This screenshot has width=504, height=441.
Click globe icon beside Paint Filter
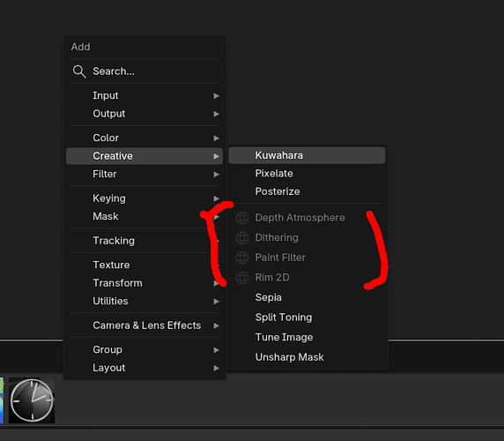click(242, 258)
